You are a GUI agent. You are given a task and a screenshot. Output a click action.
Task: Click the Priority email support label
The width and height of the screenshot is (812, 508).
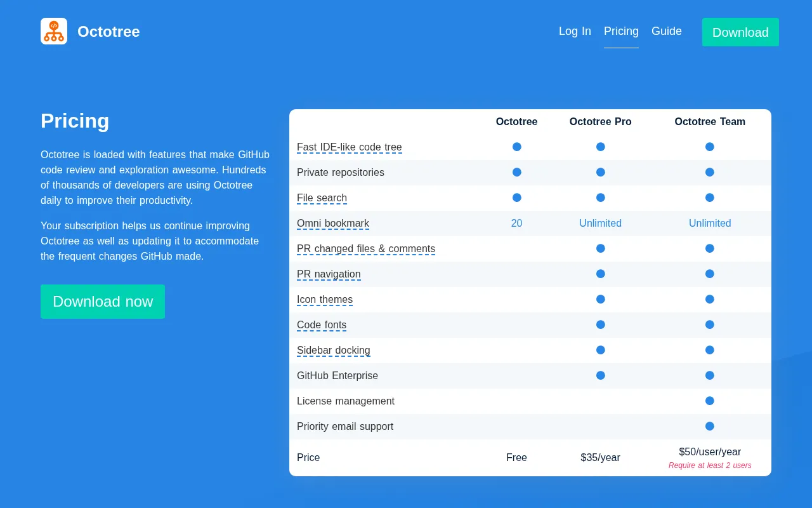coord(345,427)
